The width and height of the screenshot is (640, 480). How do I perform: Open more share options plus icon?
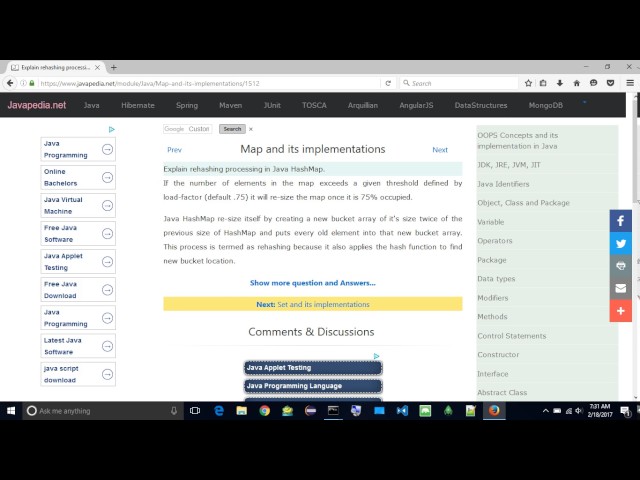pos(620,311)
